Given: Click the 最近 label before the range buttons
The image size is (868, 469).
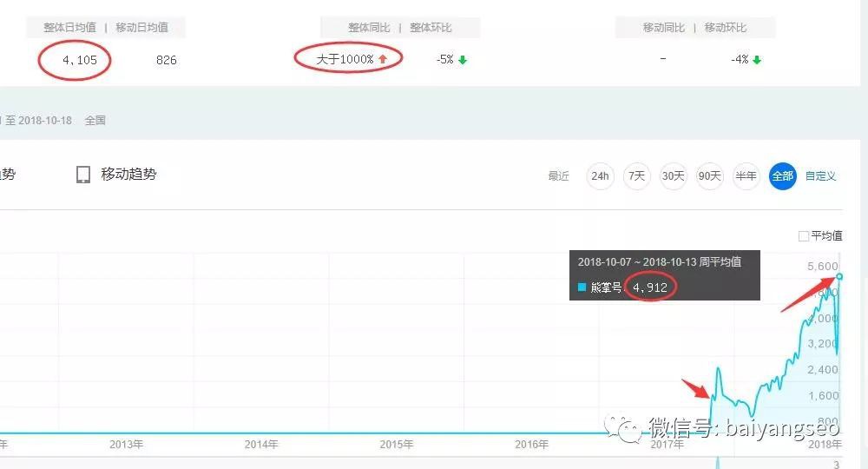Looking at the screenshot, I should (558, 176).
